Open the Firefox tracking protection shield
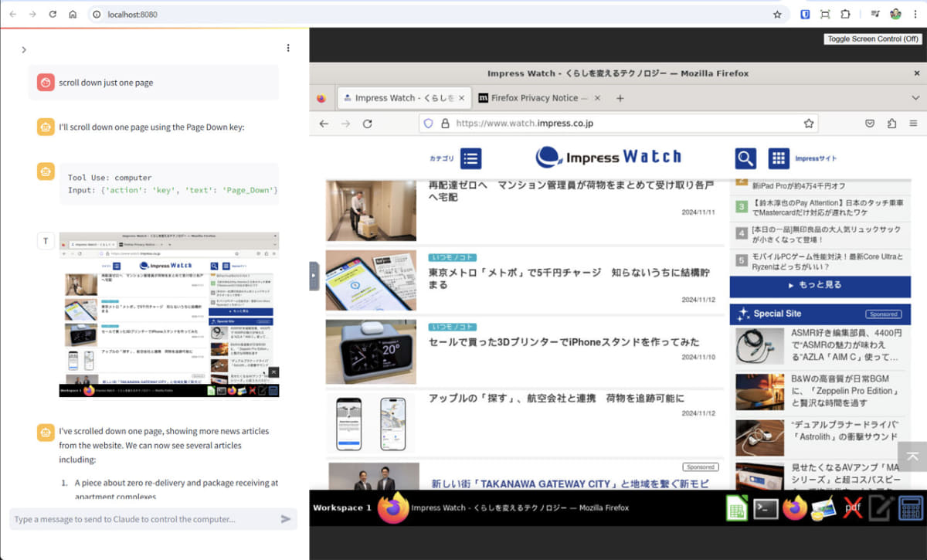 tap(430, 124)
